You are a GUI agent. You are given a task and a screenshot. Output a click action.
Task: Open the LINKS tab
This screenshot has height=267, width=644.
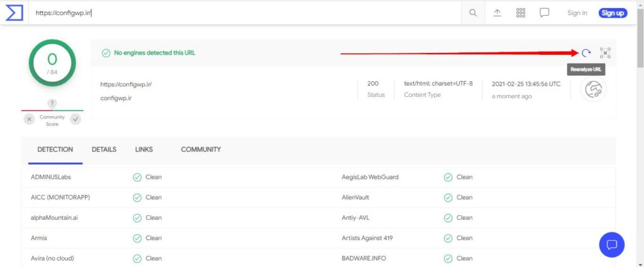pyautogui.click(x=144, y=149)
